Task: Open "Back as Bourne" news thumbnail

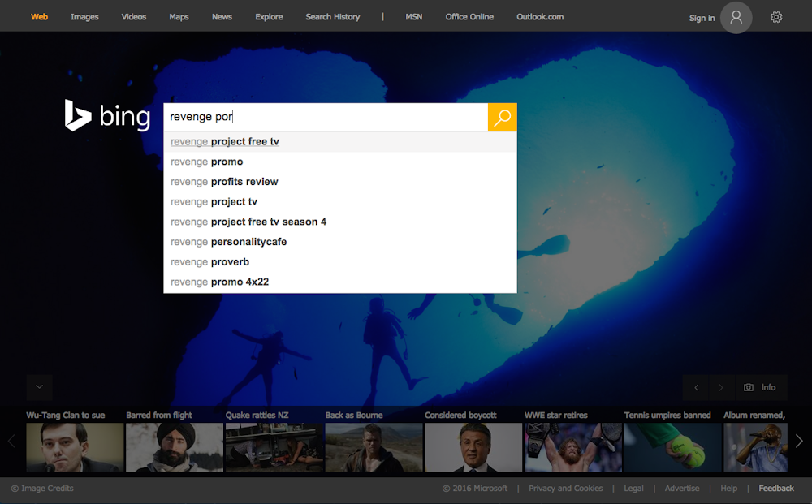Action: pos(374,447)
